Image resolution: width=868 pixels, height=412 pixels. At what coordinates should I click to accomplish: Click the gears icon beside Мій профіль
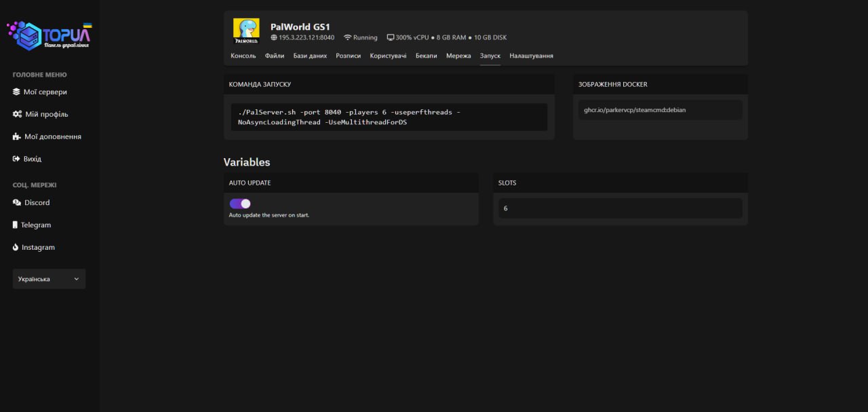click(x=17, y=114)
